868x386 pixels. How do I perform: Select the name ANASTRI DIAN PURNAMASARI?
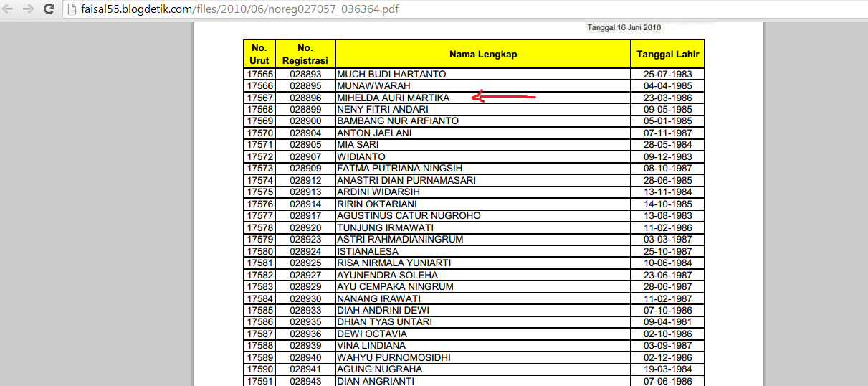click(406, 180)
